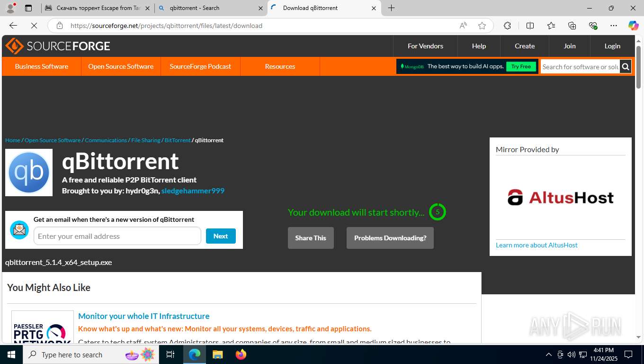Click the Share This button

pos(311,238)
